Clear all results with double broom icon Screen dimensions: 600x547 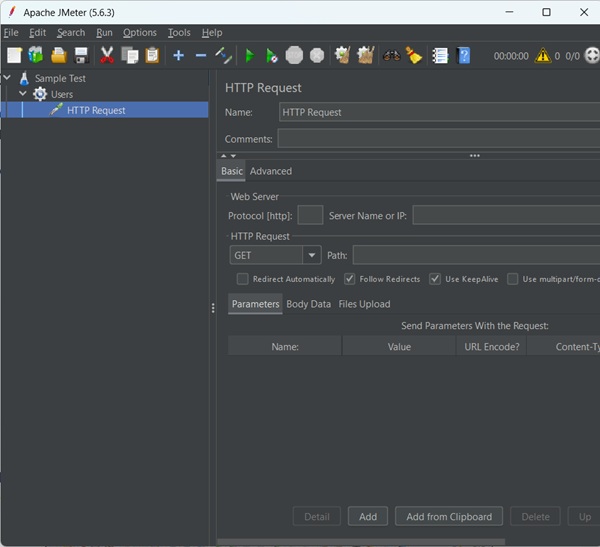(x=365, y=56)
